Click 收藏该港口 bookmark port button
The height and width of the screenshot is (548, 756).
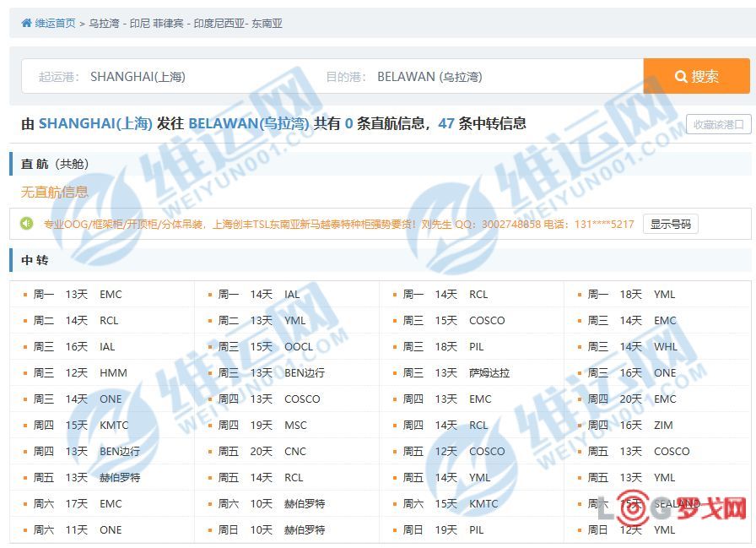[718, 124]
